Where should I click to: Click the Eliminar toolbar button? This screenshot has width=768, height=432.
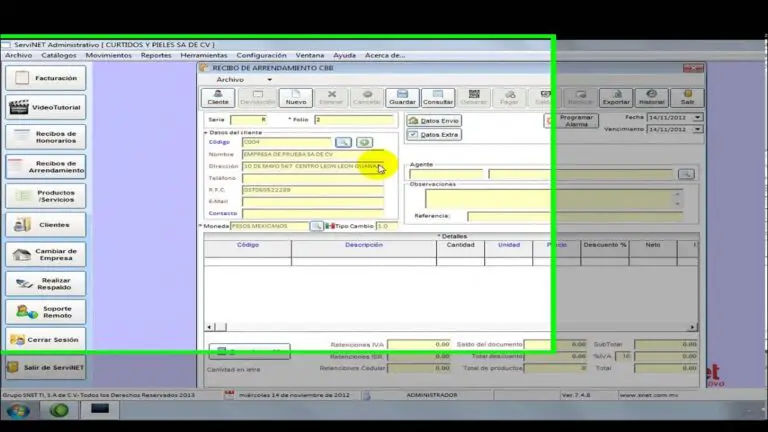pyautogui.click(x=332, y=97)
